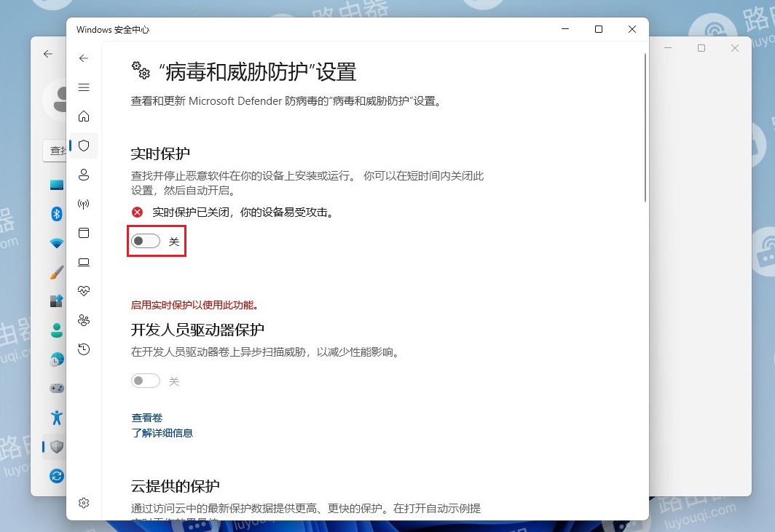Select Virus & threat protection shield icon
The image size is (775, 532).
point(84,146)
